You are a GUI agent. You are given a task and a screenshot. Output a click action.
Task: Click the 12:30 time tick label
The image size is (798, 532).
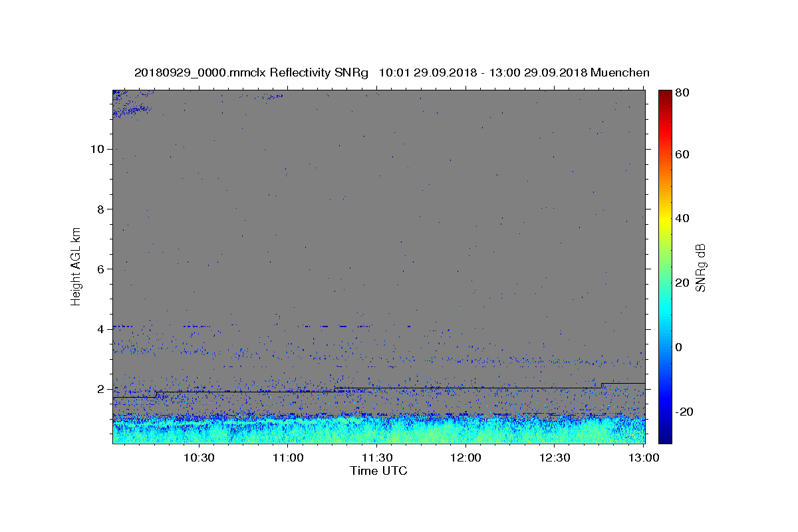coord(555,458)
